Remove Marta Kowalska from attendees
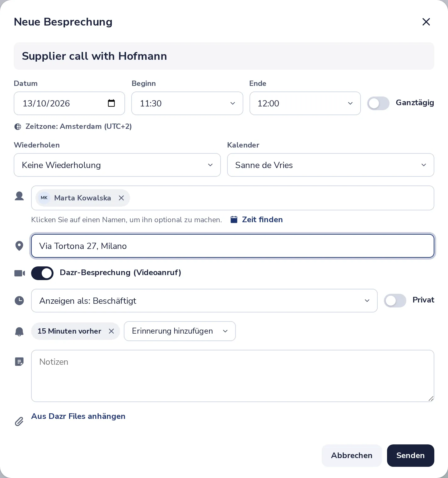The height and width of the screenshot is (478, 448). (x=121, y=198)
